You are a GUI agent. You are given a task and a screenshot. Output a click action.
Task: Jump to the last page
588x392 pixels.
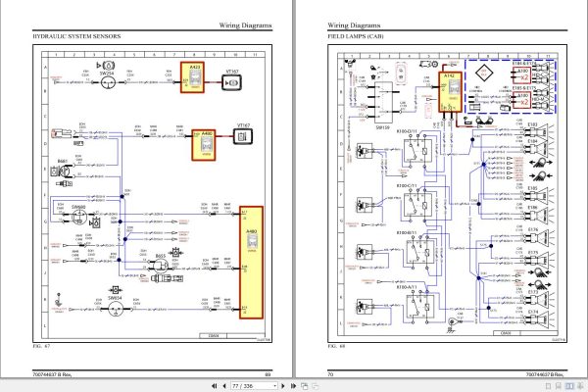click(293, 385)
